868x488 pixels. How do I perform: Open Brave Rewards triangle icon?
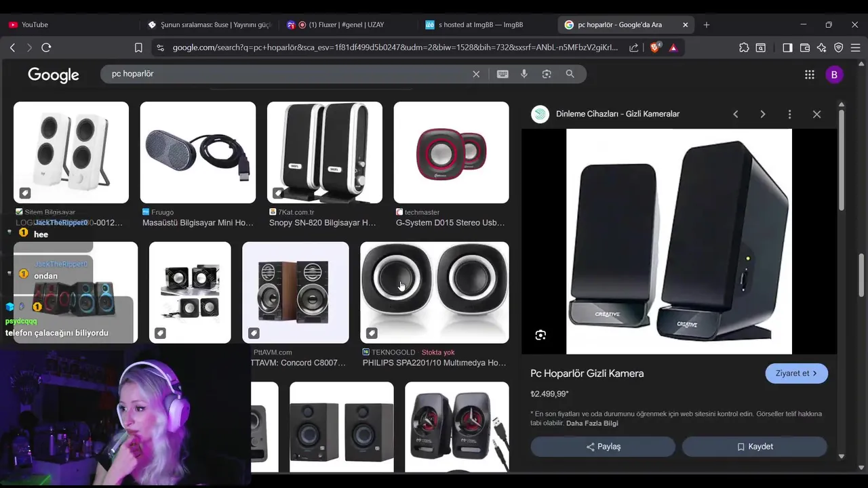673,47
